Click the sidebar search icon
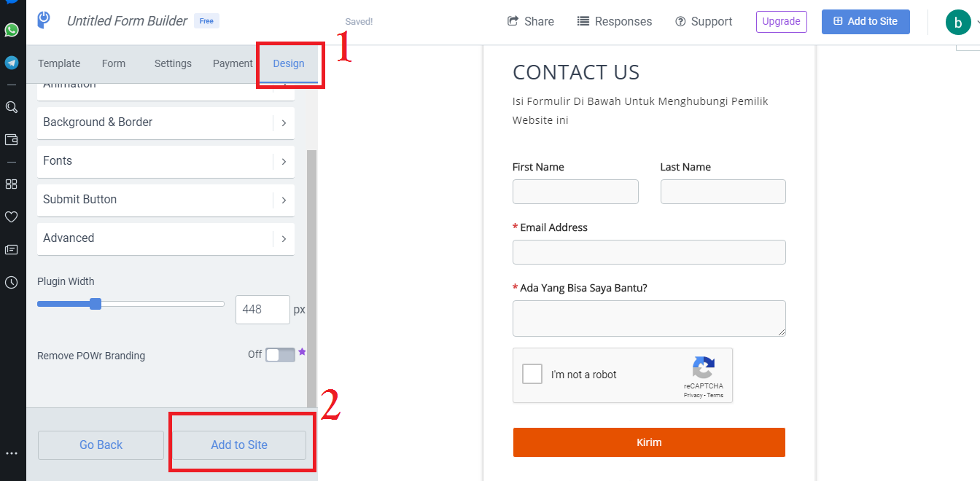 point(12,107)
